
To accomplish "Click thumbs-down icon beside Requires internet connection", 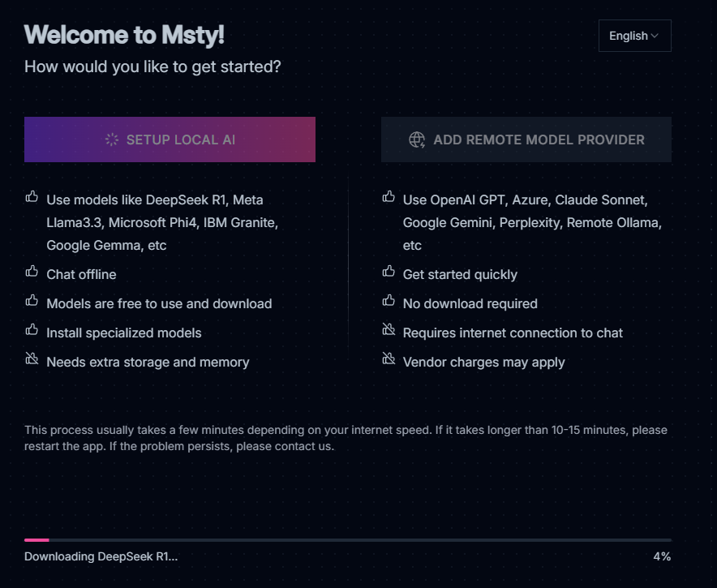I will click(389, 330).
